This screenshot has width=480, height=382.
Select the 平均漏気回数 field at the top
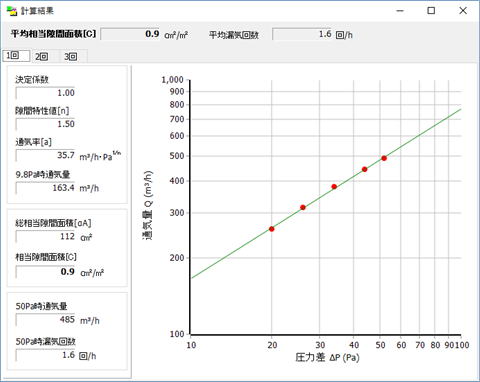click(302, 34)
